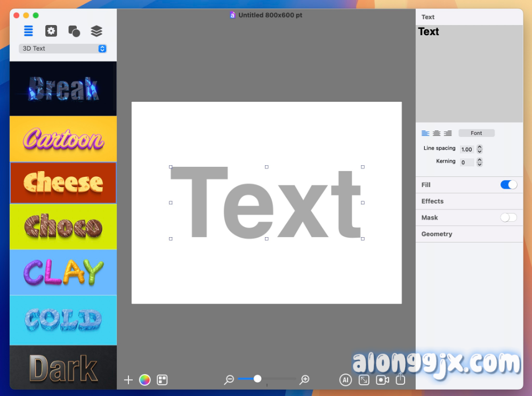Center align the text

(x=437, y=133)
